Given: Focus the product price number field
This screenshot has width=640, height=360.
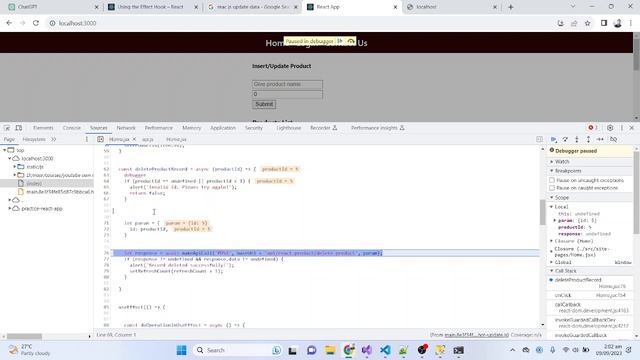Looking at the screenshot, I should click(287, 94).
